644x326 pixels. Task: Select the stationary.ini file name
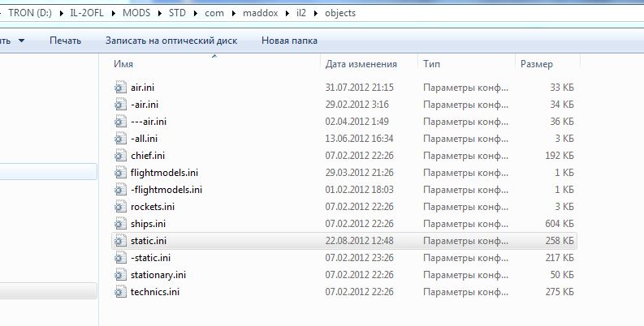coord(158,275)
